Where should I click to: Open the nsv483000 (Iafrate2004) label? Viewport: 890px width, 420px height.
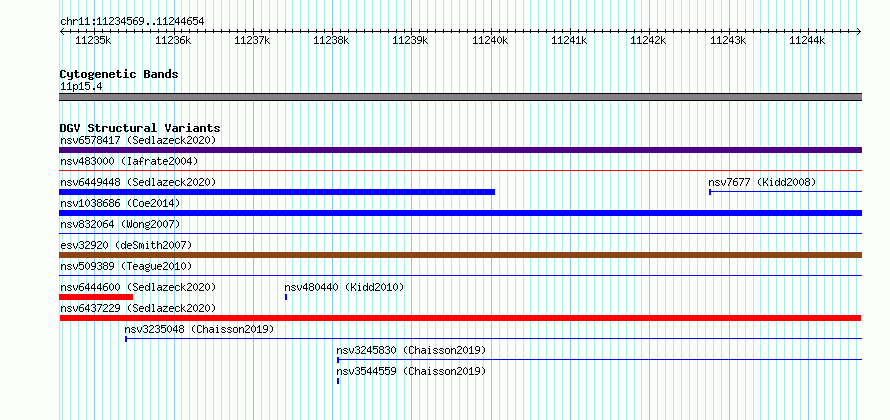point(129,161)
